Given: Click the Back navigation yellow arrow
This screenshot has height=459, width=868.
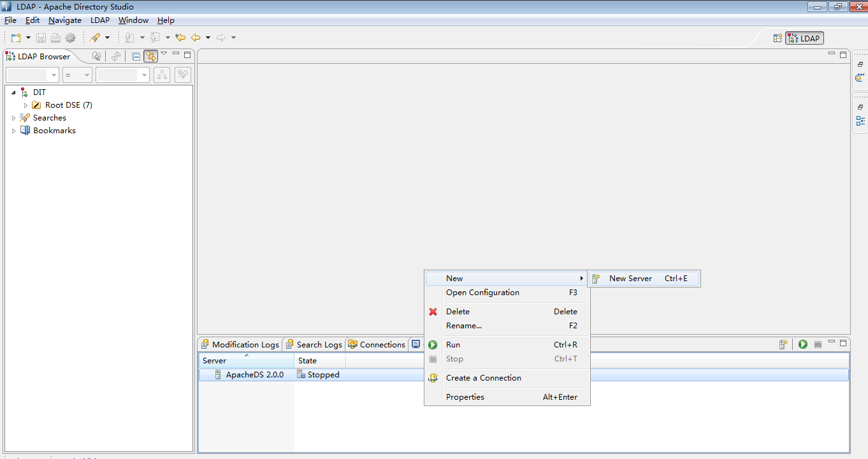Looking at the screenshot, I should tap(196, 38).
